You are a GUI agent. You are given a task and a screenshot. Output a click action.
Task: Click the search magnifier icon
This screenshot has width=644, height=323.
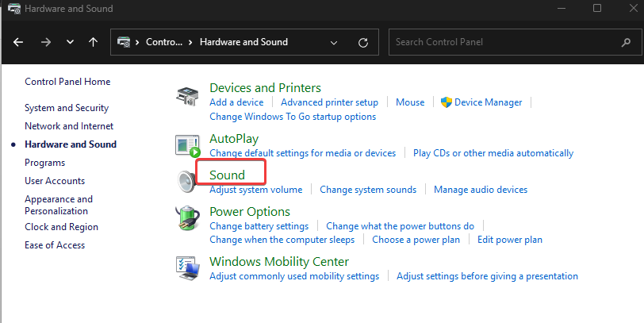tap(626, 42)
